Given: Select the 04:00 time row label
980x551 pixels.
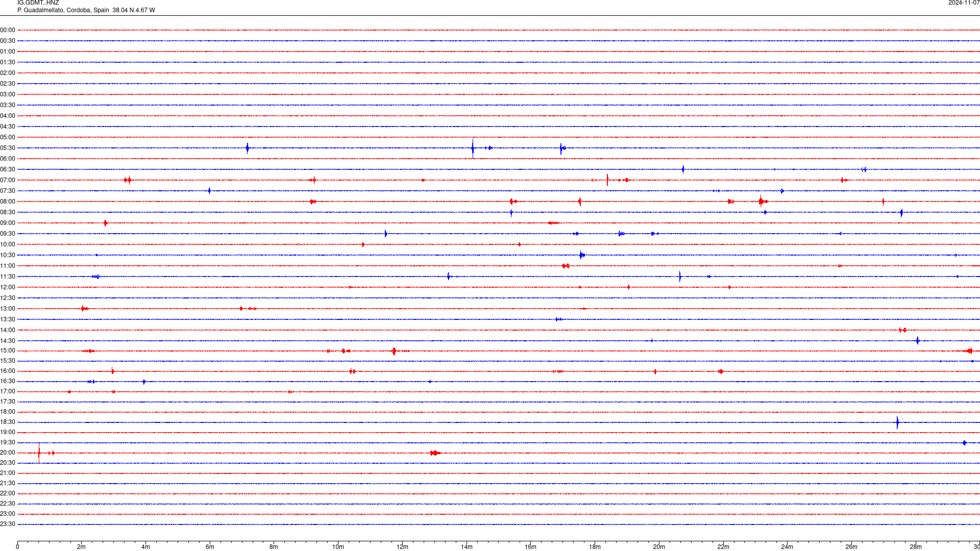Looking at the screenshot, I should pos(8,116).
